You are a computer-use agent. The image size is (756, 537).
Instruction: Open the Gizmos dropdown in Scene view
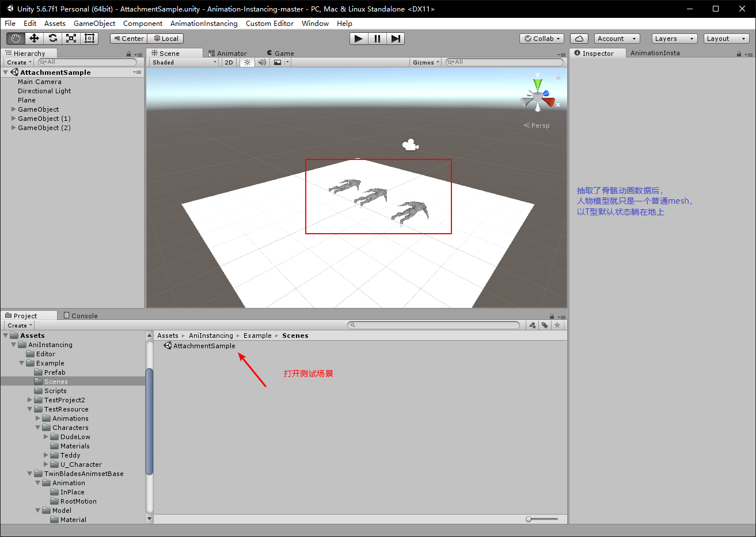pyautogui.click(x=425, y=62)
